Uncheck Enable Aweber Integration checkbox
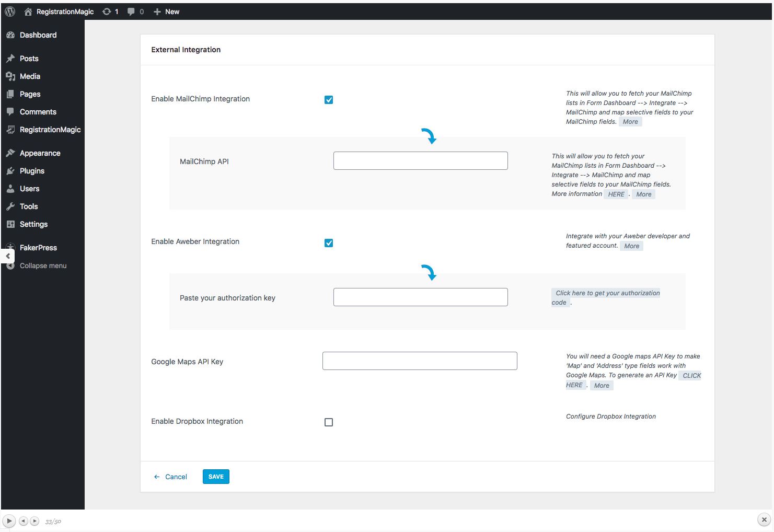This screenshot has width=774, height=532. [x=329, y=243]
